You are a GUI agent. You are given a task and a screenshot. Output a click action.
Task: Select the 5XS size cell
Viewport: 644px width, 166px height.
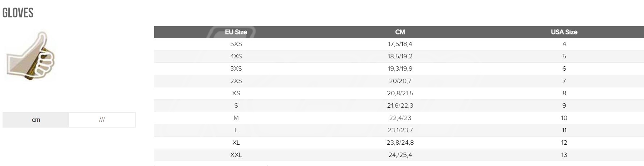pyautogui.click(x=236, y=44)
